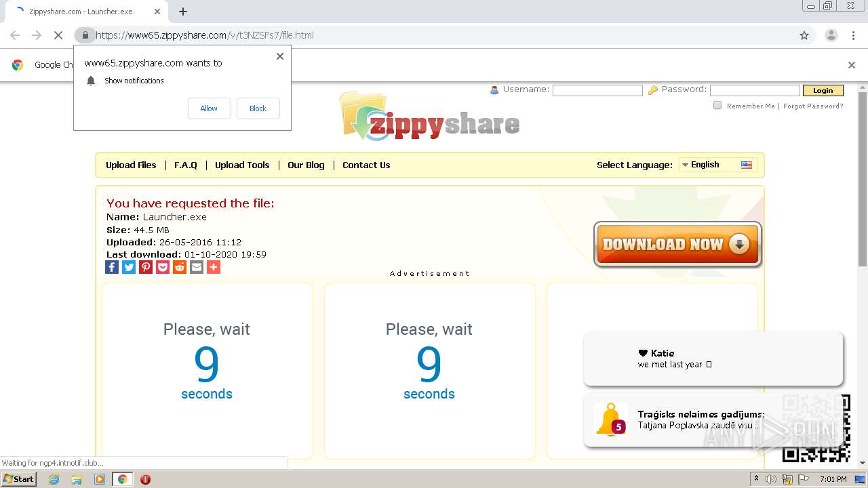
Task: Share file on Twitter icon
Action: (x=129, y=267)
